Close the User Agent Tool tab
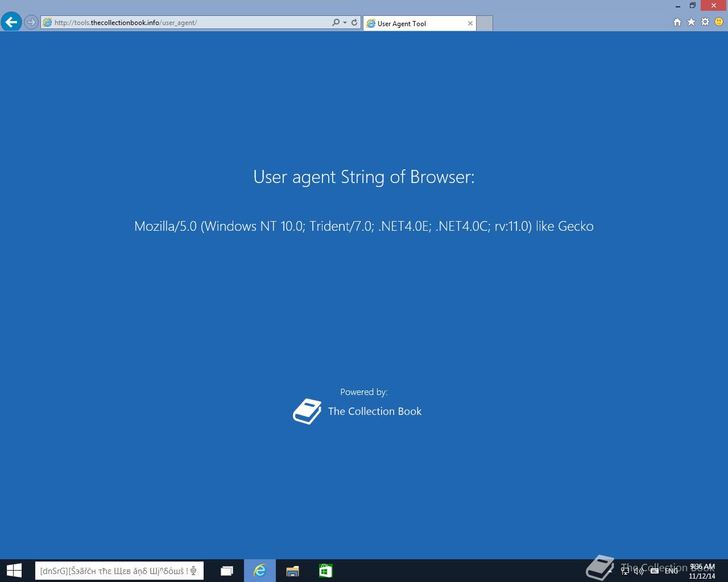The image size is (728, 582). pos(470,23)
